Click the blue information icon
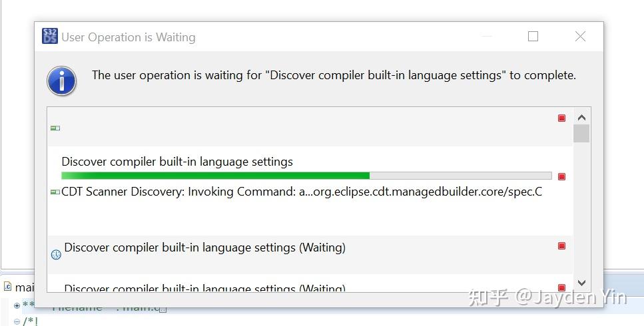 (62, 81)
